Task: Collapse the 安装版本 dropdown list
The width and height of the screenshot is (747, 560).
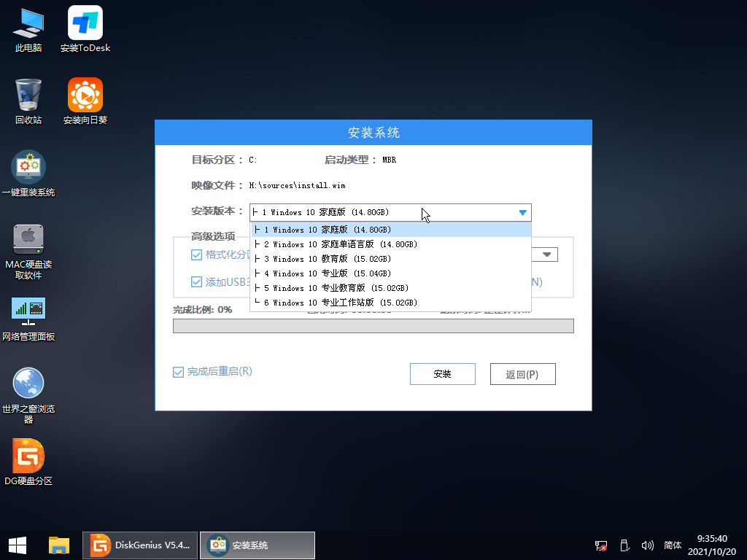Action: [x=523, y=212]
